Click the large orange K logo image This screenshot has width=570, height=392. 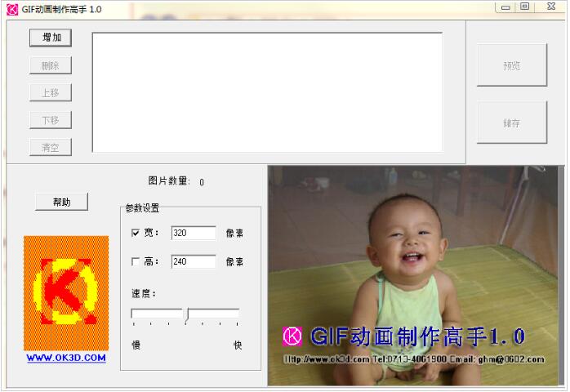coord(66,293)
